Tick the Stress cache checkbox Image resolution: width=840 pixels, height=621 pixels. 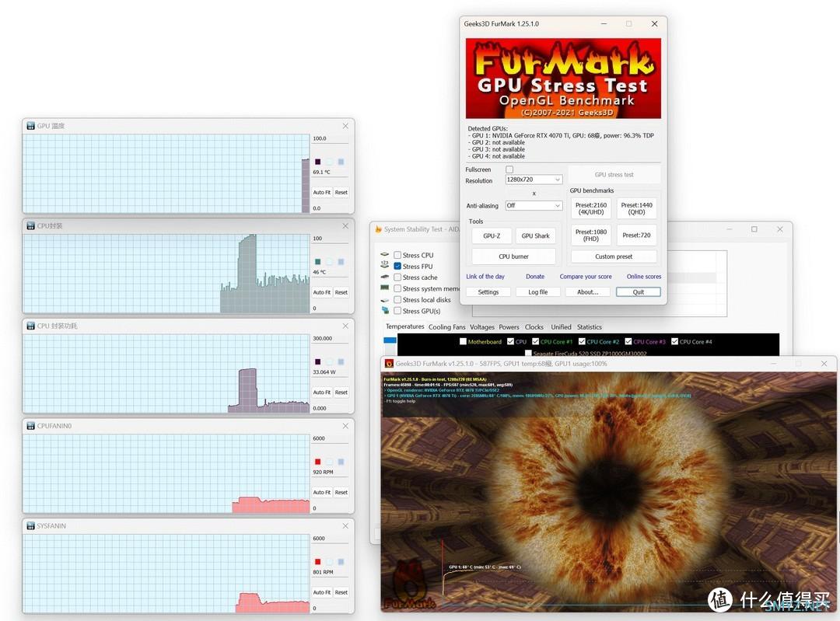397,277
